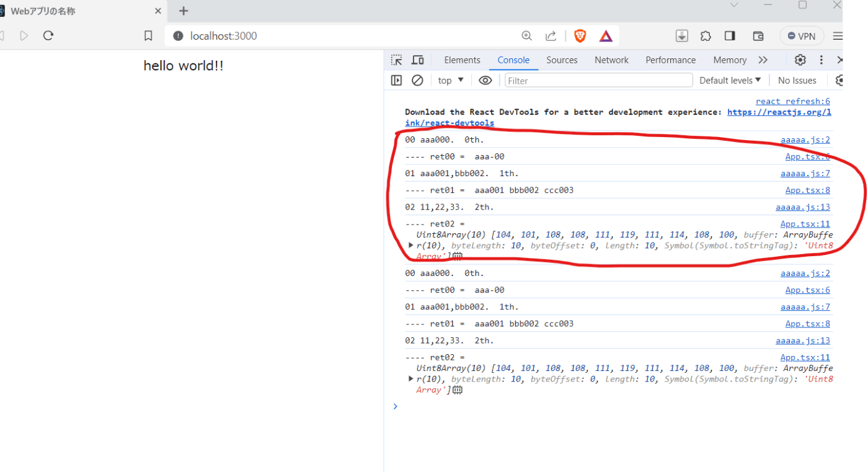Screen dimensions: 868x472
Task: Show the console sidebar panel
Action: pos(396,80)
